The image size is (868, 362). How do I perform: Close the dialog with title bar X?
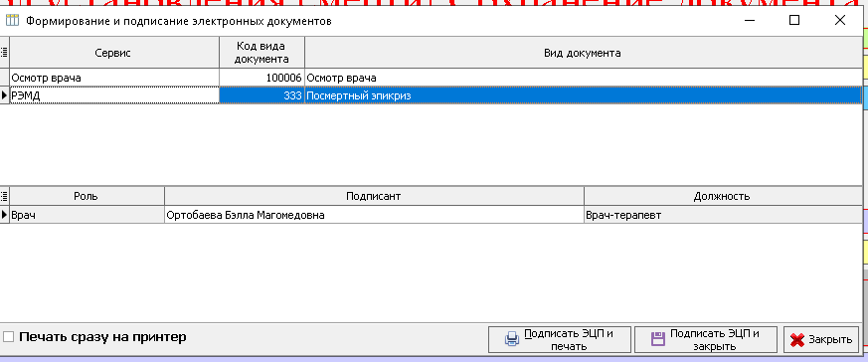[840, 21]
